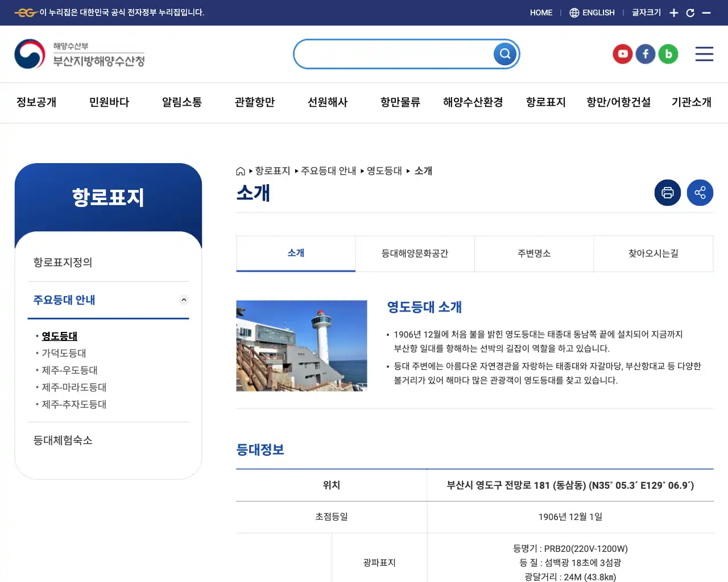
Task: Select the 소개 tab
Action: [x=296, y=253]
